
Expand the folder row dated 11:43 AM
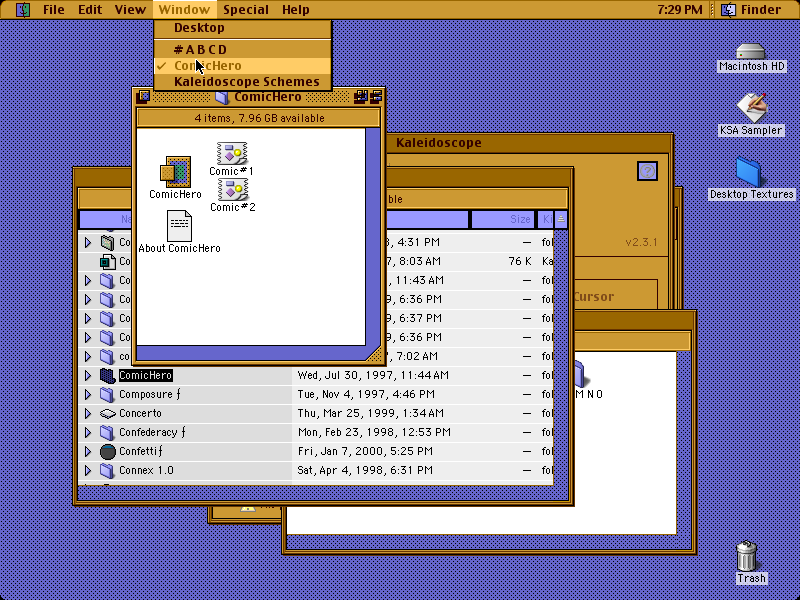point(88,281)
